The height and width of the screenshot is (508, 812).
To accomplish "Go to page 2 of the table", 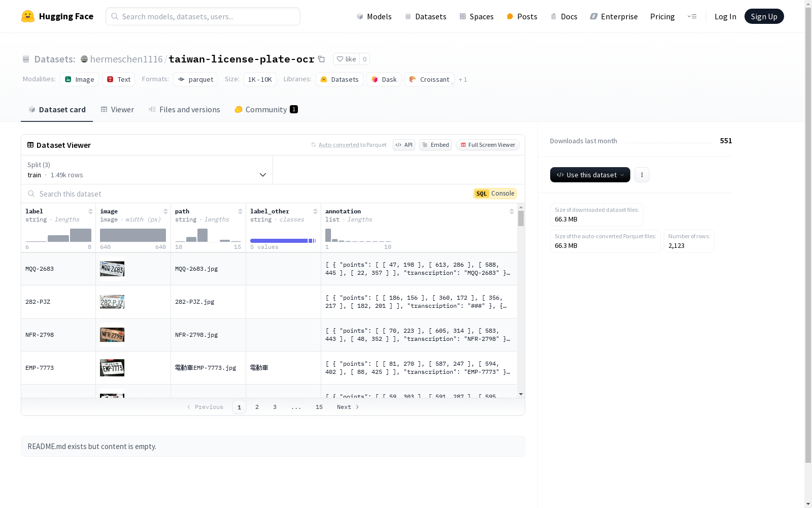I will click(x=257, y=407).
